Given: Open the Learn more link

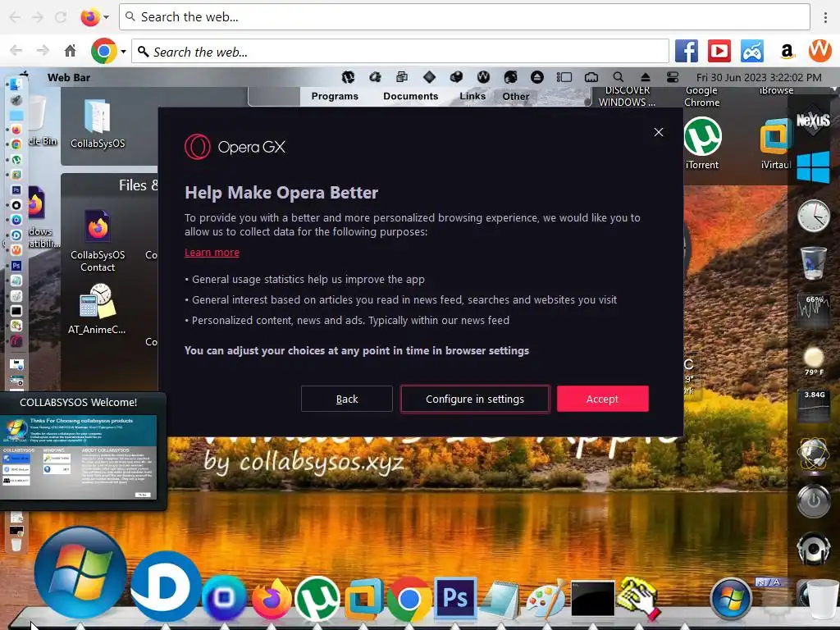Looking at the screenshot, I should coord(212,253).
